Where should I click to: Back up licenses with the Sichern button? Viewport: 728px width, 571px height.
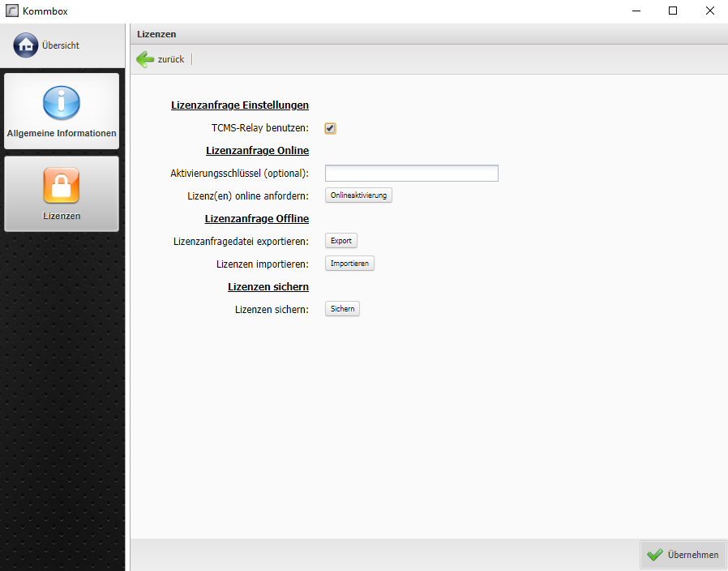pos(342,309)
